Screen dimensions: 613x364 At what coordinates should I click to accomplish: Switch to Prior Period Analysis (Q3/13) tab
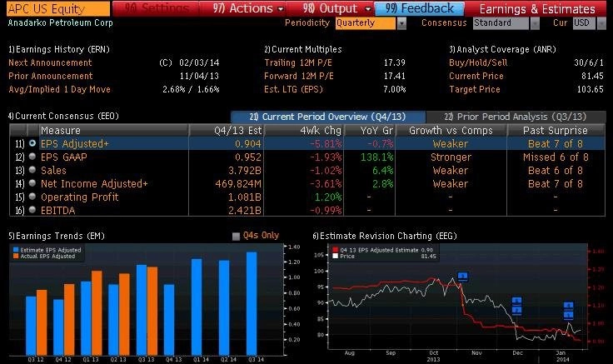(x=516, y=117)
